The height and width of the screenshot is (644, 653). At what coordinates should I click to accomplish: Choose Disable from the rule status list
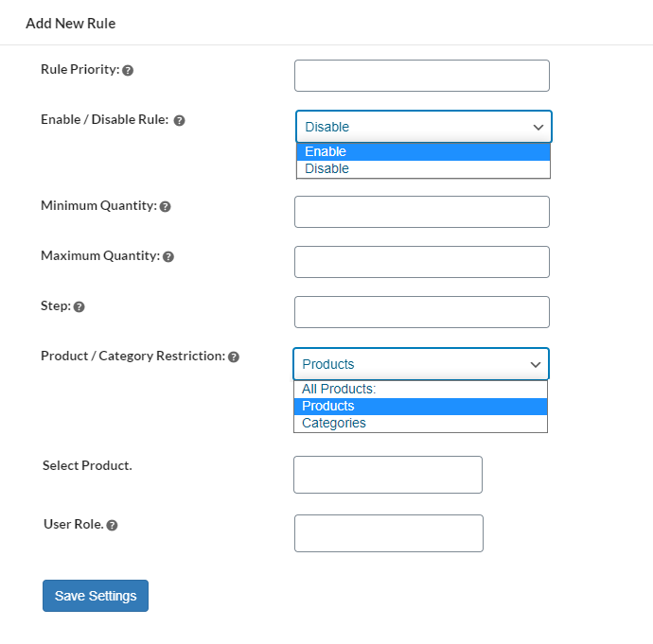(x=422, y=168)
